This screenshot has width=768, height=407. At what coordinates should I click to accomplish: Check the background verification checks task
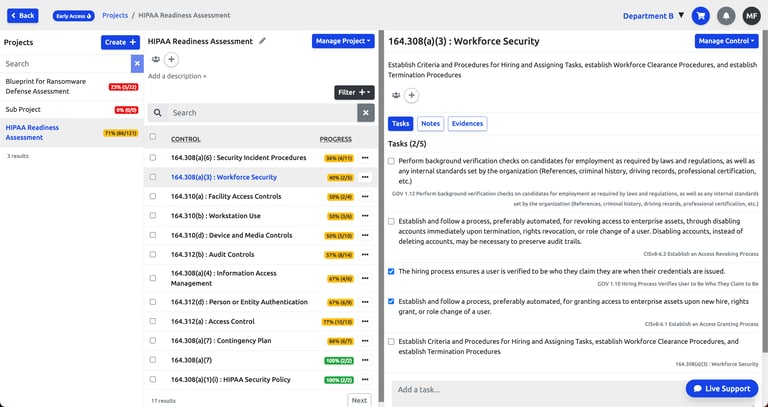pos(391,161)
